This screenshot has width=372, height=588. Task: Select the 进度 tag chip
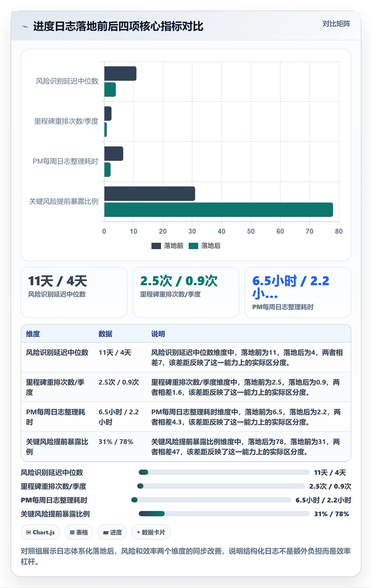pyautogui.click(x=112, y=532)
